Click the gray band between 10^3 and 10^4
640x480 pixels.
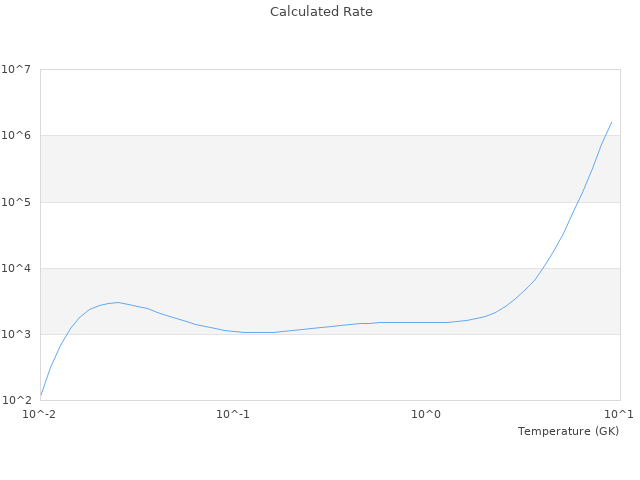click(300, 290)
